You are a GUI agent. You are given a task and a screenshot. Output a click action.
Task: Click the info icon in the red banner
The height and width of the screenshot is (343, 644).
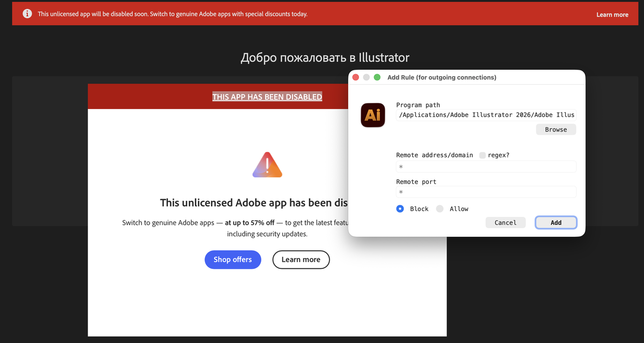click(x=27, y=14)
